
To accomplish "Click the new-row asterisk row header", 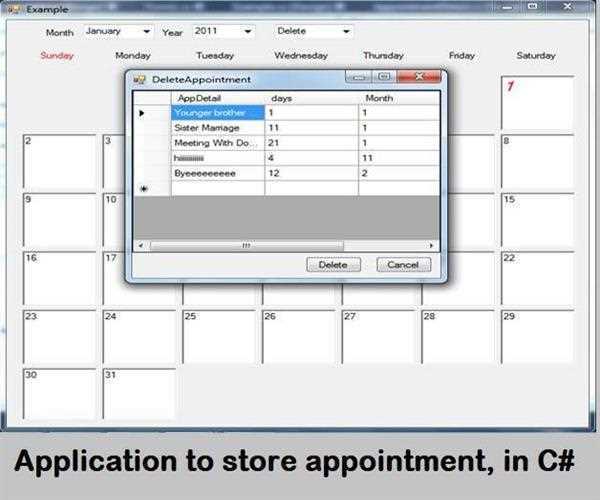I will [x=152, y=189].
